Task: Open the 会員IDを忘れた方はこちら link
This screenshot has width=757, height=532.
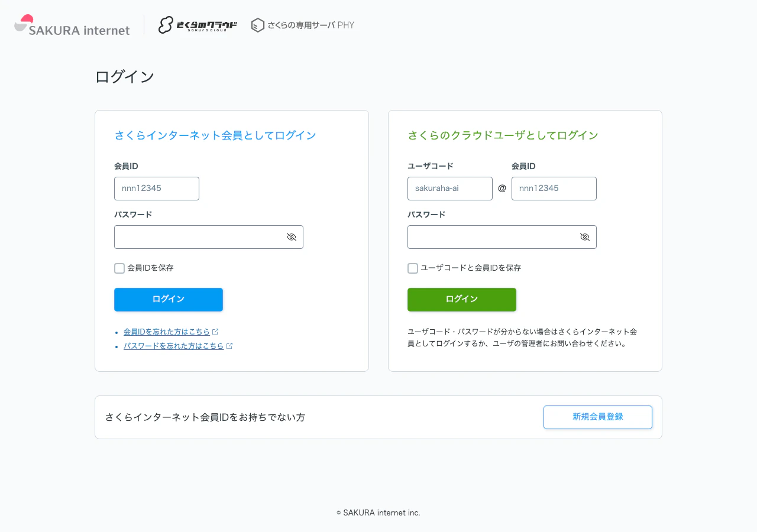Action: pyautogui.click(x=167, y=332)
